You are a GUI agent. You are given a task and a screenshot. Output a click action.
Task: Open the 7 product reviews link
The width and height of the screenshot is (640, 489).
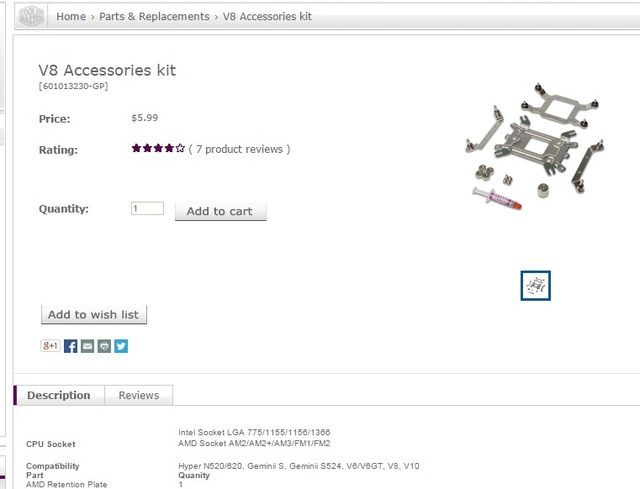[x=240, y=149]
